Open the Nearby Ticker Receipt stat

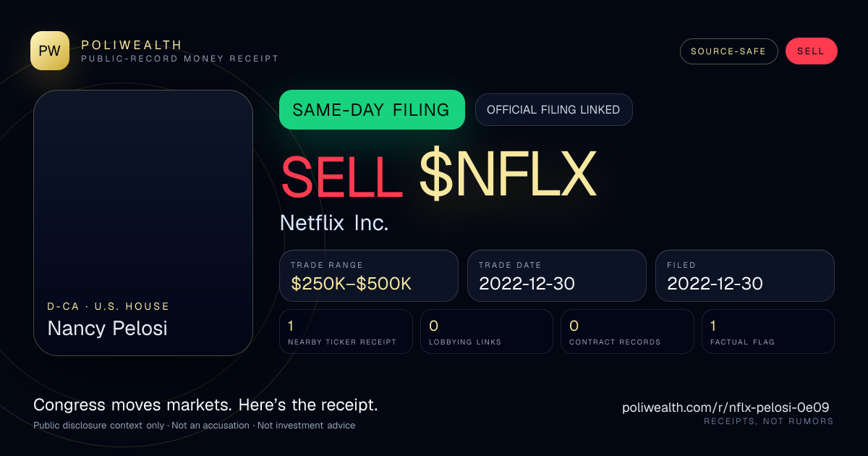click(x=346, y=332)
